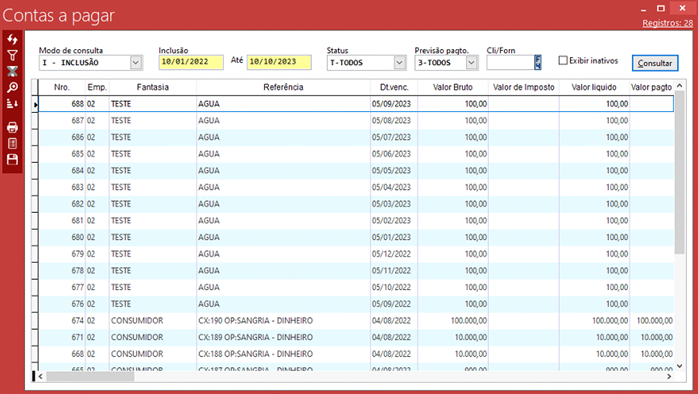The width and height of the screenshot is (698, 394).
Task: Click the refresh arrows icon in the sidebar
Action: 12,40
